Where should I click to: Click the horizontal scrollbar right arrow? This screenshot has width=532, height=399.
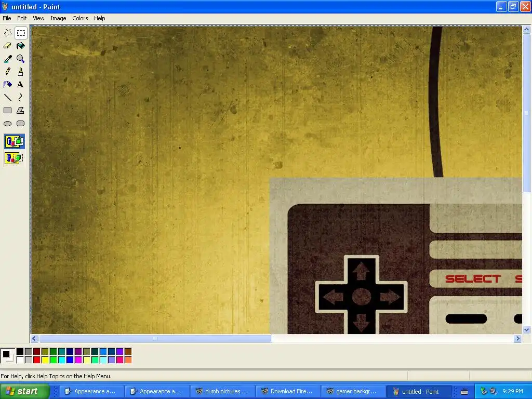tap(517, 338)
